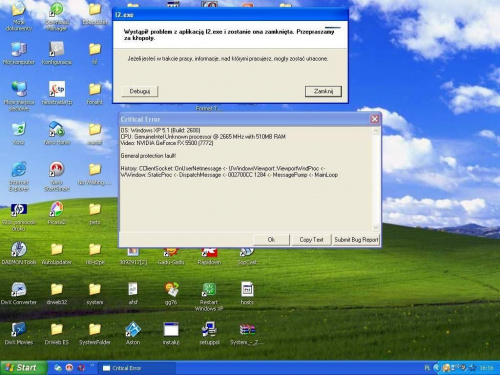500x375 pixels.
Task: Confirm the Critical Error with Ok
Action: tap(271, 240)
